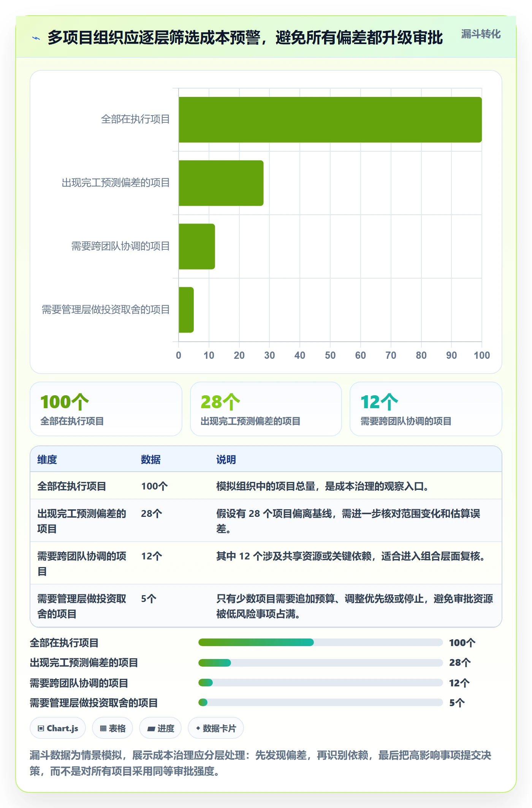The width and height of the screenshot is (532, 808).
Task: Click the 需要跨团队协调的项目 chart bar
Action: (x=197, y=247)
